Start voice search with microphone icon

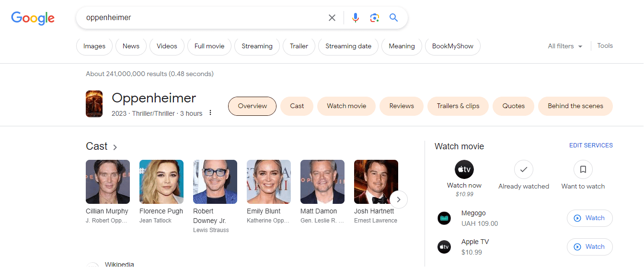coord(355,18)
